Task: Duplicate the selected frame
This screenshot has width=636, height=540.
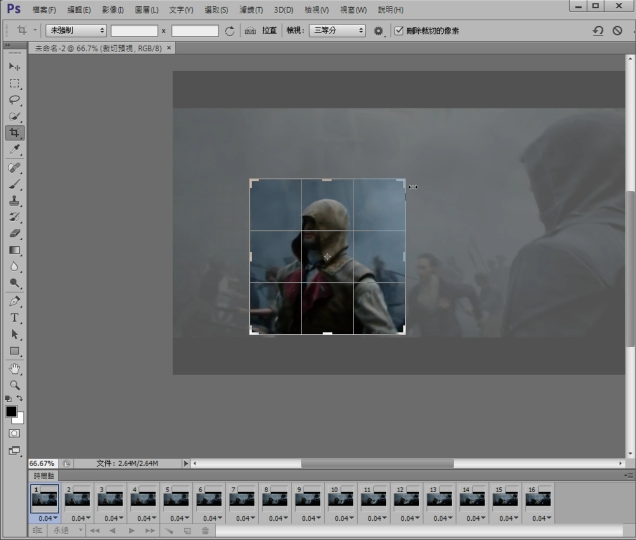Action: (x=187, y=530)
